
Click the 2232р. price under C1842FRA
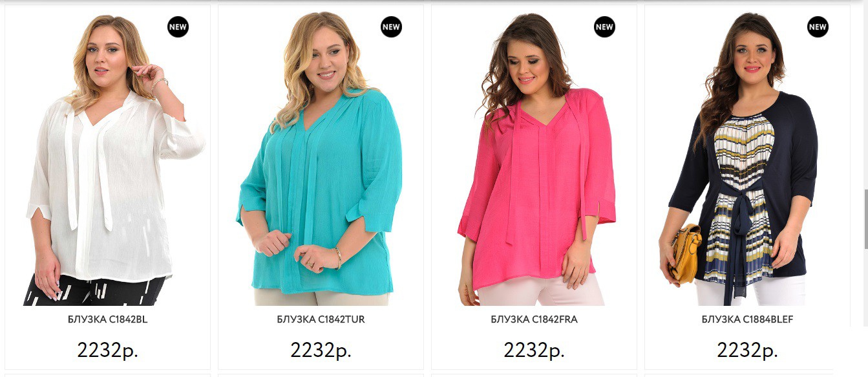click(x=535, y=350)
